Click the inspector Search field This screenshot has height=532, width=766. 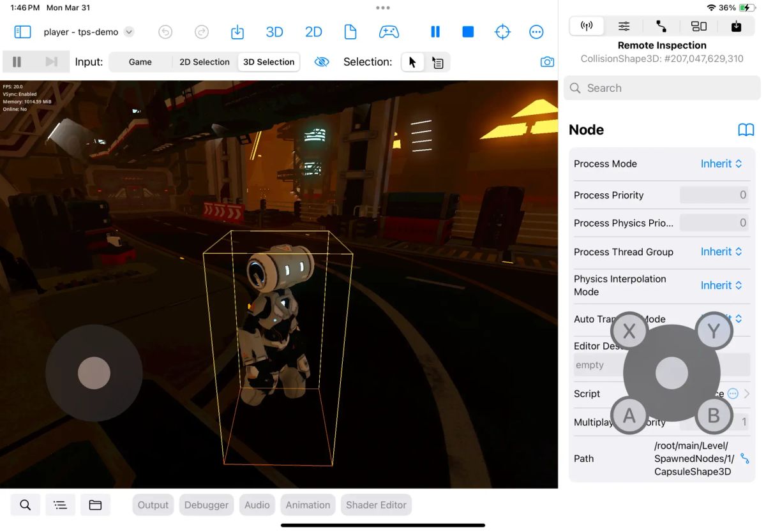(661, 88)
